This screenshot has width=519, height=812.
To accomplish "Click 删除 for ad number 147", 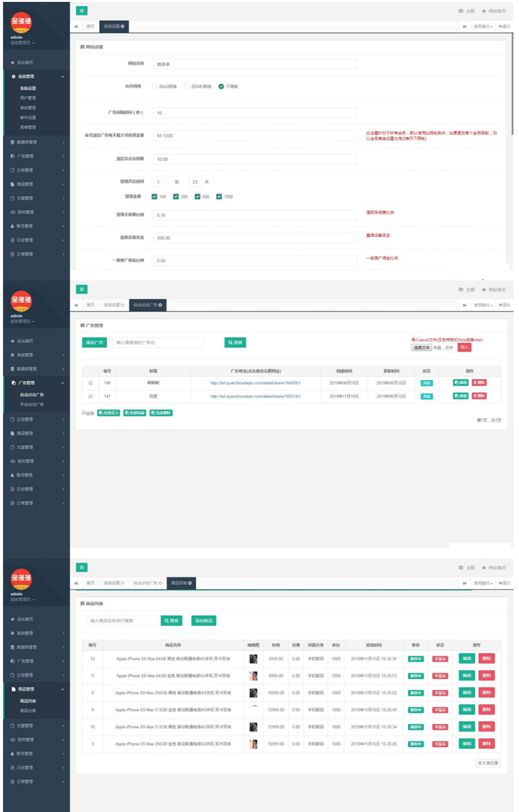I will (479, 395).
